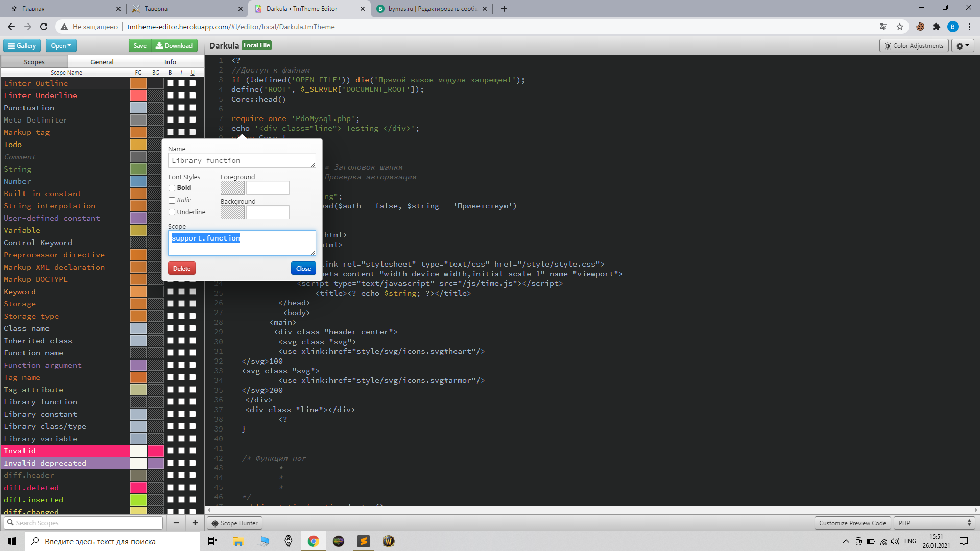Image resolution: width=980 pixels, height=551 pixels.
Task: Reload the page
Action: (44, 27)
